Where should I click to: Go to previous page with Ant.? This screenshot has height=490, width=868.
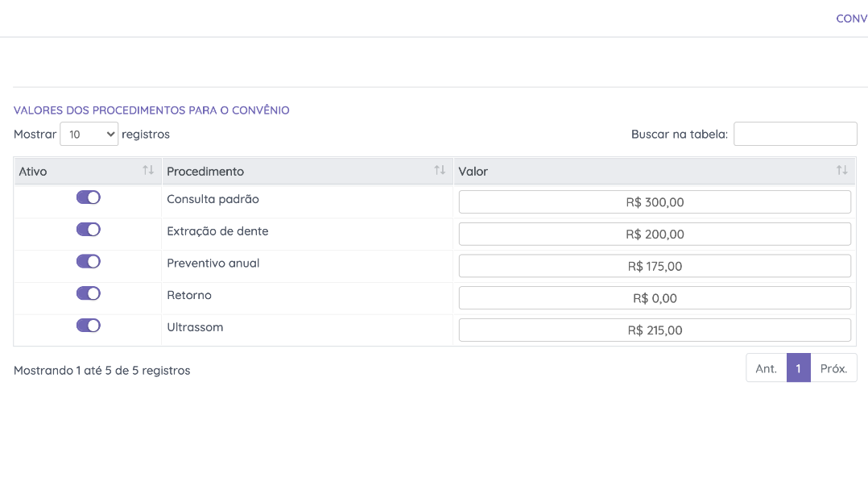coord(766,368)
